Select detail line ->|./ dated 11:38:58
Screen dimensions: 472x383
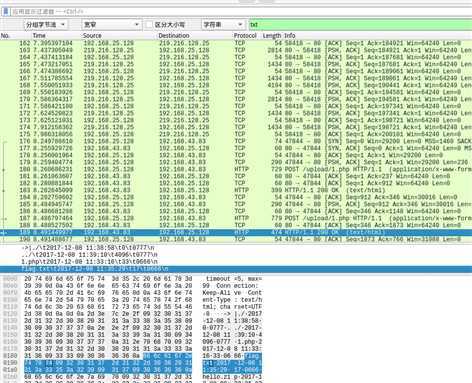88,248
